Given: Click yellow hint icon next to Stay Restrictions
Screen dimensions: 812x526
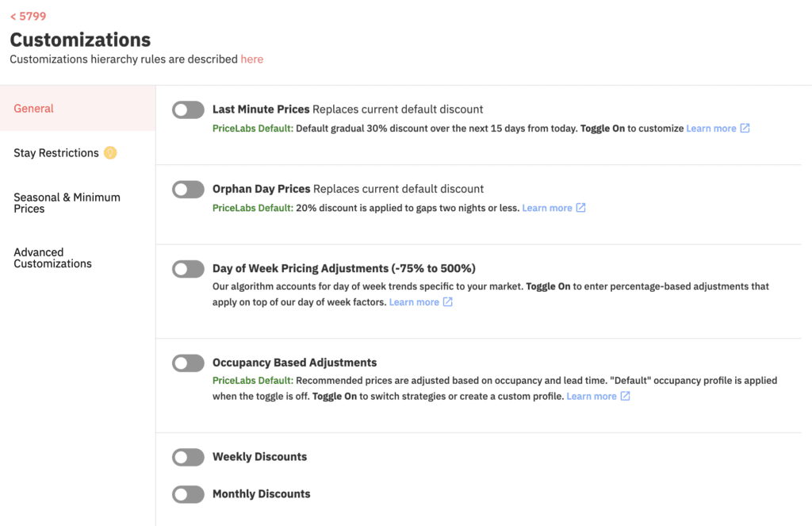Looking at the screenshot, I should click(110, 153).
